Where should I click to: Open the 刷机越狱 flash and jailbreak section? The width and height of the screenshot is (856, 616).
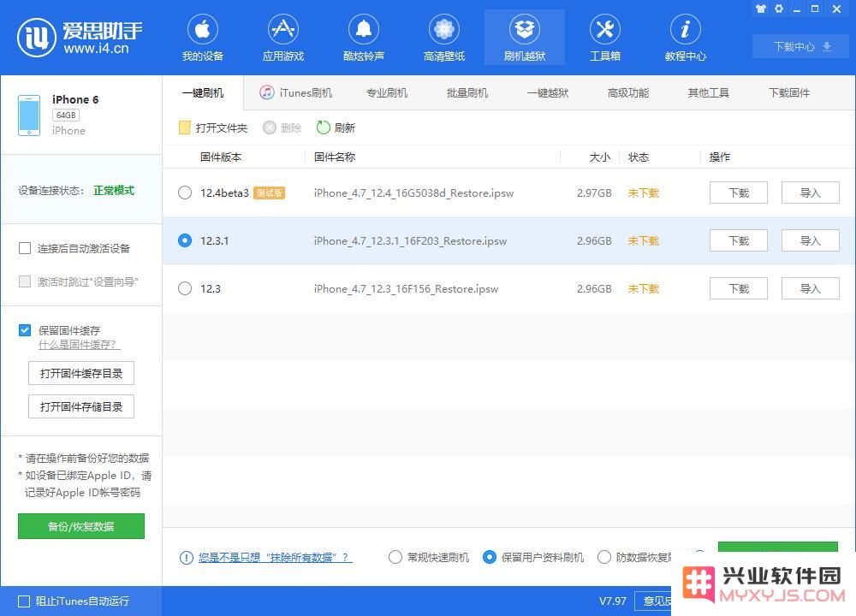[525, 38]
